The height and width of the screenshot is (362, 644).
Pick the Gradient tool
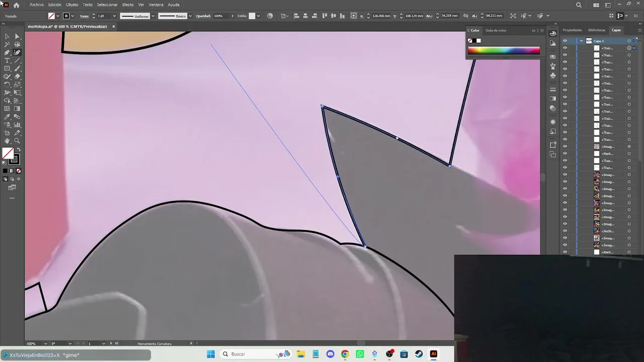[x=17, y=109]
